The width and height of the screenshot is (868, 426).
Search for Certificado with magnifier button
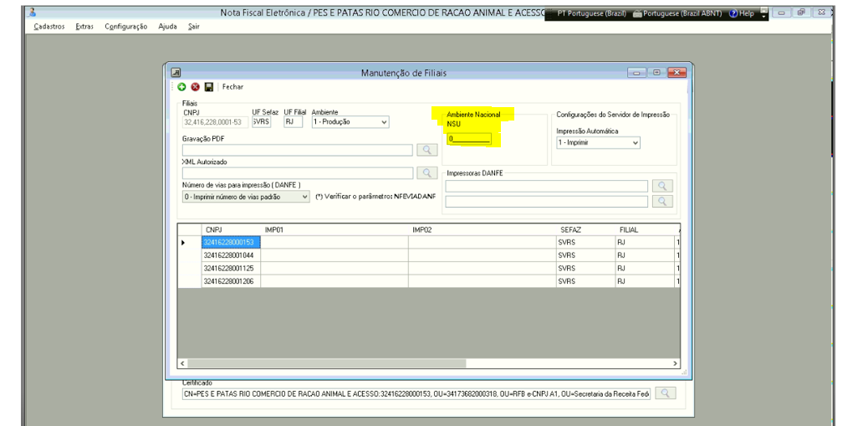666,393
